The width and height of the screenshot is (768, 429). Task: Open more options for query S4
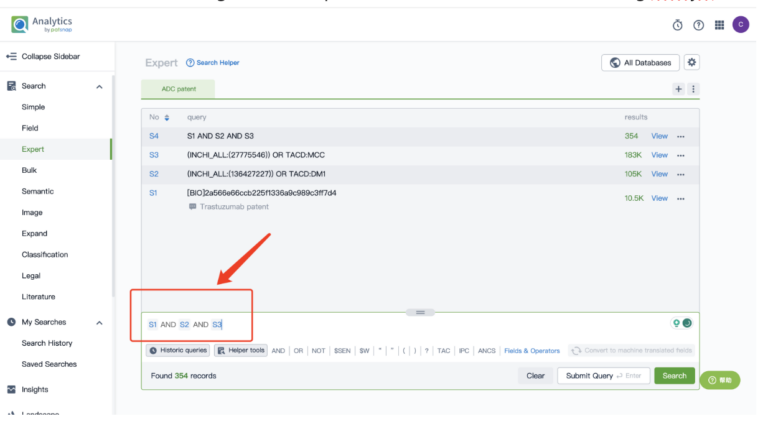point(681,136)
